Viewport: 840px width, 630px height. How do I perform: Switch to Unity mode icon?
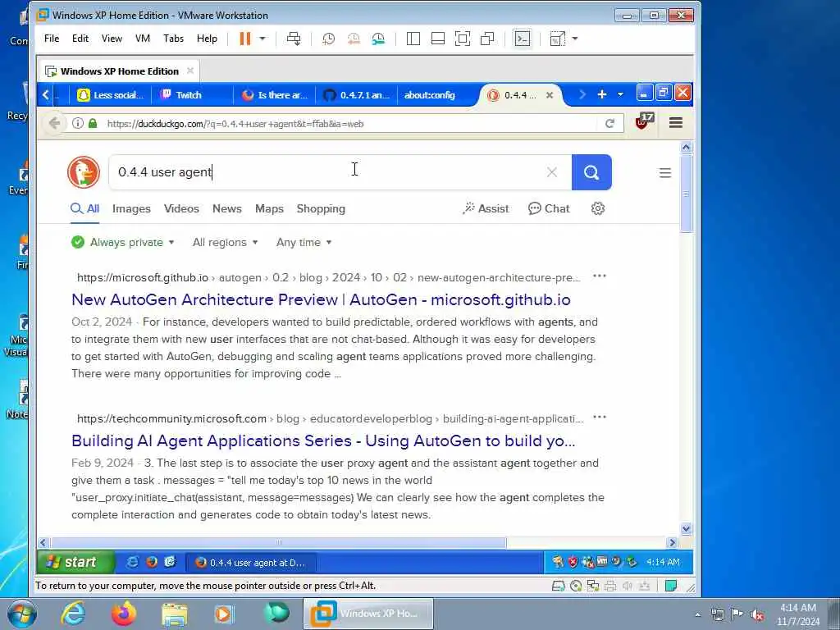point(487,39)
